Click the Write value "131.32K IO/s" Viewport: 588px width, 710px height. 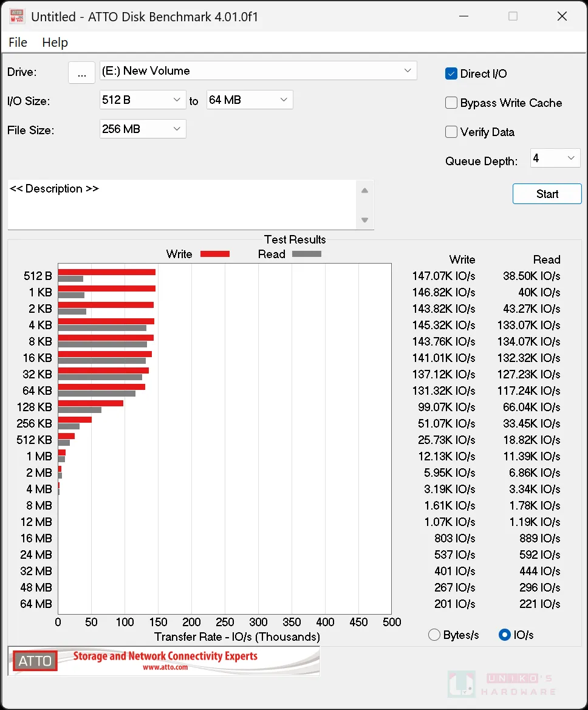(443, 391)
